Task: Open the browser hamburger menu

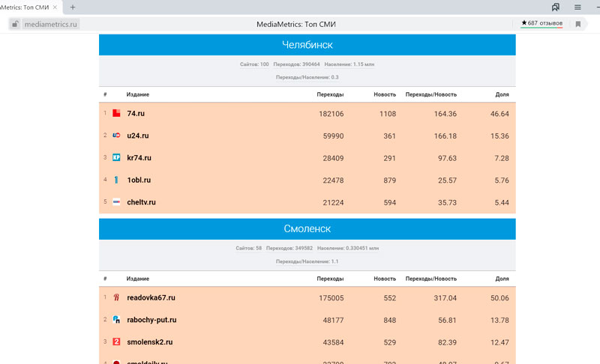Action: coord(577,7)
